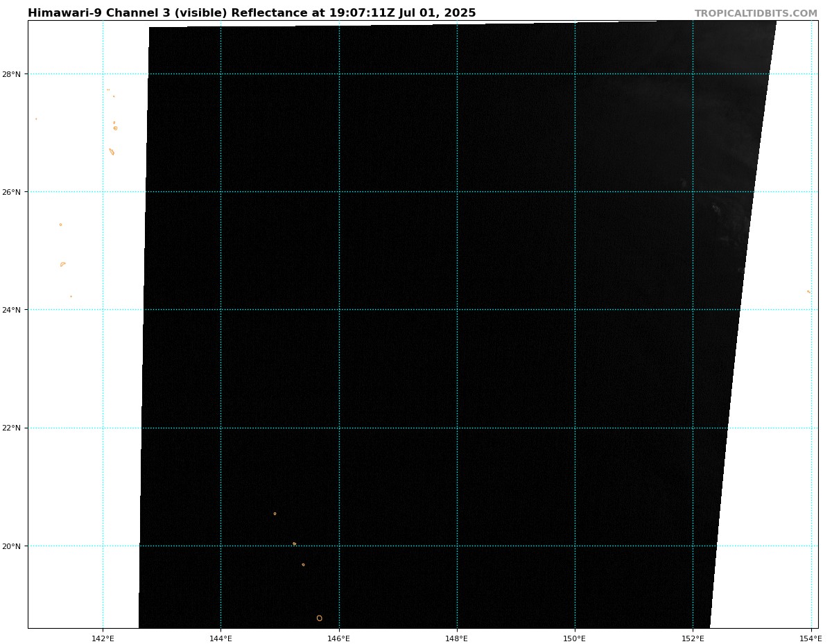Click the Himawari-9 Channel 3 reflectance title
The height and width of the screenshot is (644, 832).
point(252,13)
